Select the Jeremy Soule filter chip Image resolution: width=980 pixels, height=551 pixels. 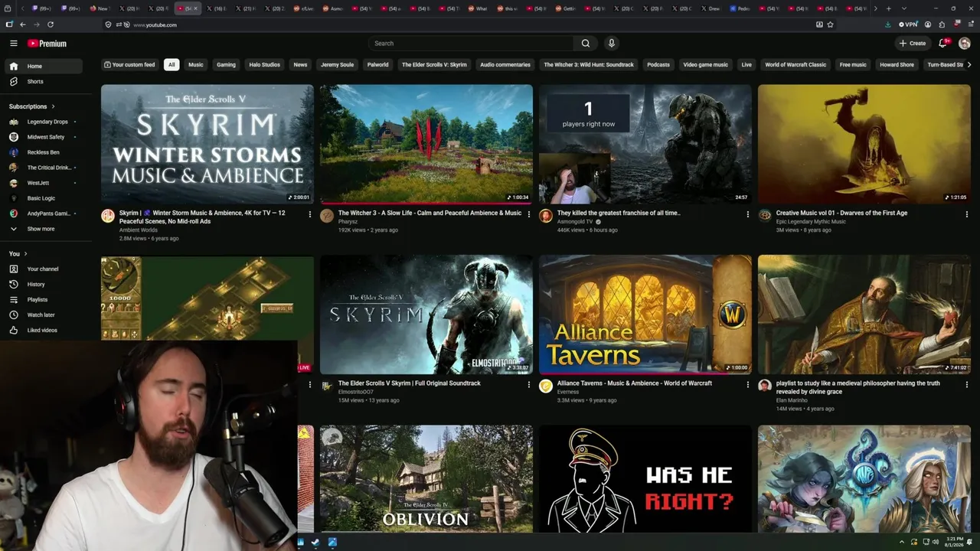click(337, 65)
